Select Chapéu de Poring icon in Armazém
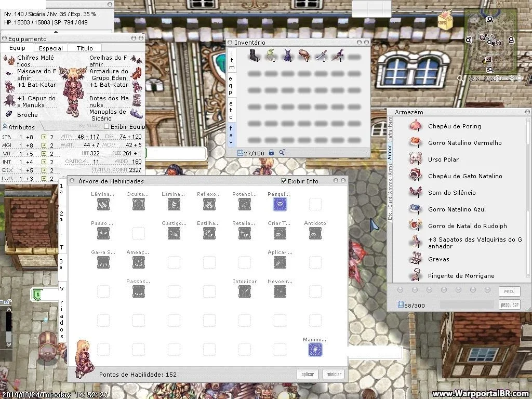The height and width of the screenshot is (399, 532). click(415, 126)
